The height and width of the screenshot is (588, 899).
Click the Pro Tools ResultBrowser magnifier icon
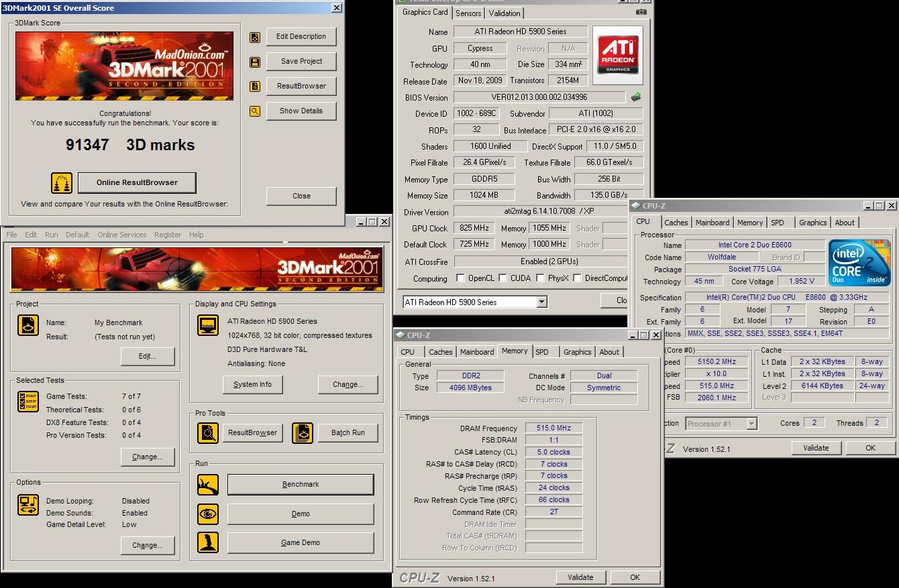coord(208,433)
